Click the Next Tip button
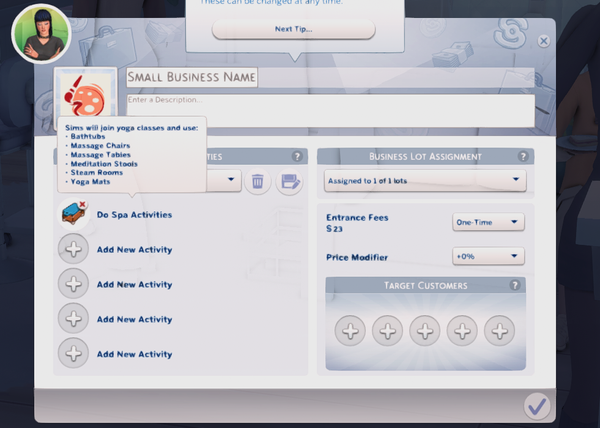This screenshot has width=600, height=428. [x=293, y=29]
